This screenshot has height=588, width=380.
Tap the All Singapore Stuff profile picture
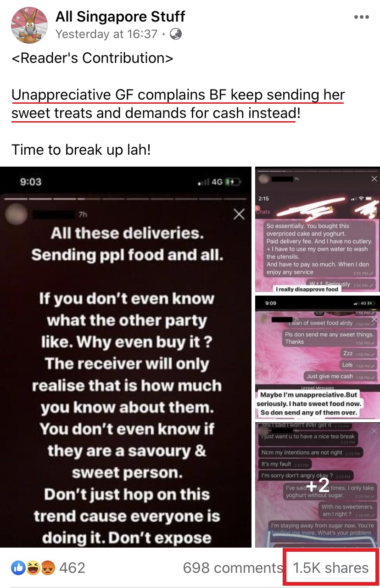[29, 26]
